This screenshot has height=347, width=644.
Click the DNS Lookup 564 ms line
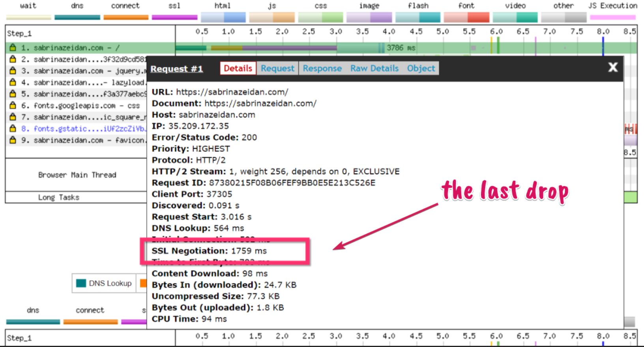(x=198, y=228)
